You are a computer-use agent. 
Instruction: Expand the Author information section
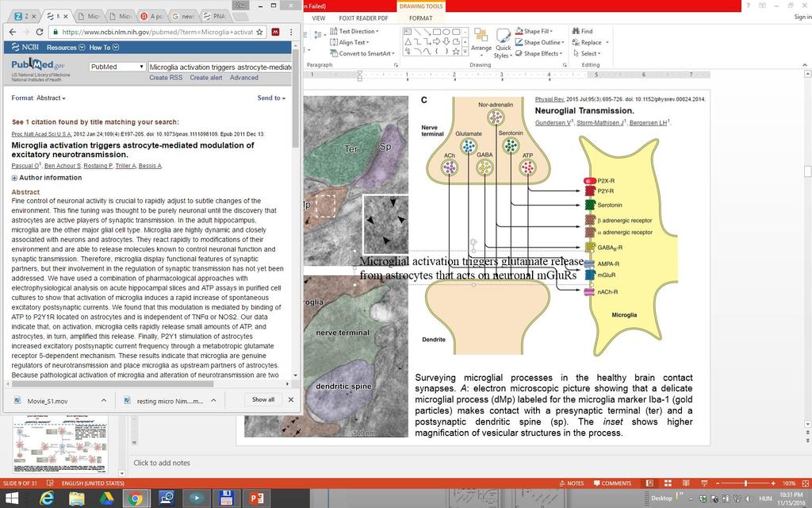(47, 177)
